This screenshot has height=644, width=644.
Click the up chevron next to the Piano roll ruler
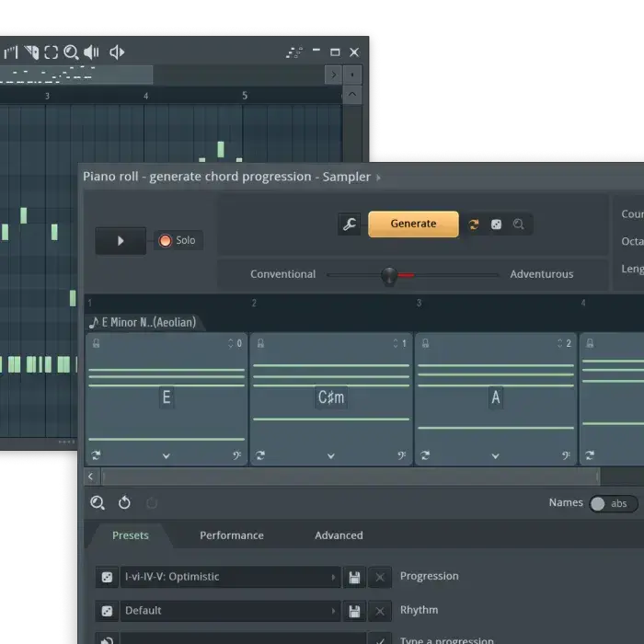coord(352,94)
